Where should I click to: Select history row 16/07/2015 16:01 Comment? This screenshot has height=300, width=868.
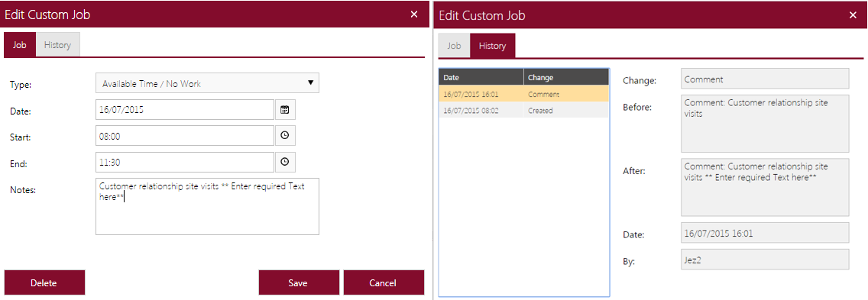(523, 94)
